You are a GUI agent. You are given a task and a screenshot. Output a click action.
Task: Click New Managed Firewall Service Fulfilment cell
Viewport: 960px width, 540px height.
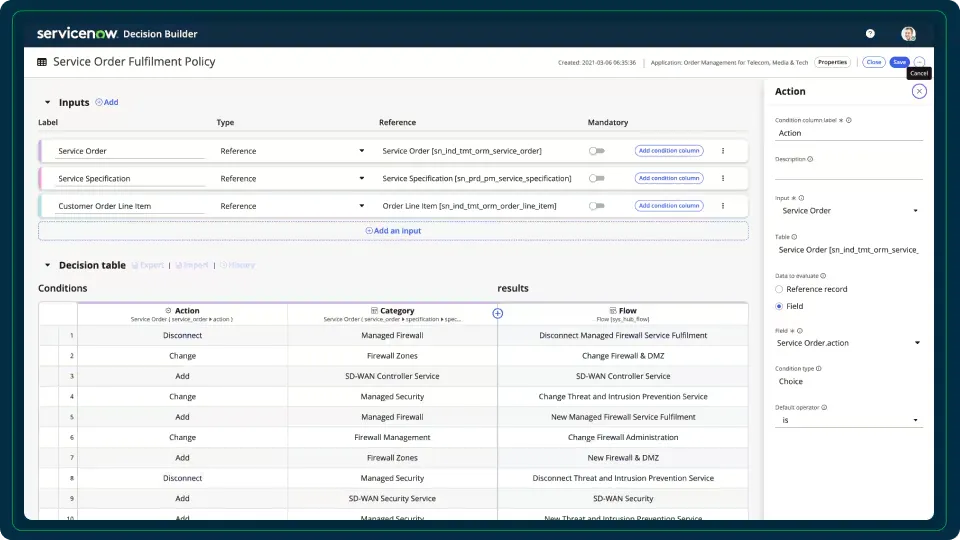click(623, 417)
